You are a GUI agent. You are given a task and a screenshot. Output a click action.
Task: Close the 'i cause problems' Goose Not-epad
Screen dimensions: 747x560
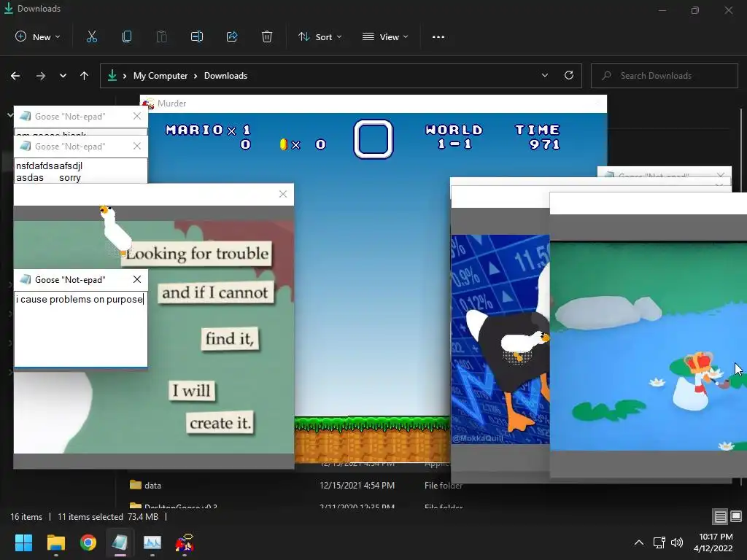click(137, 279)
